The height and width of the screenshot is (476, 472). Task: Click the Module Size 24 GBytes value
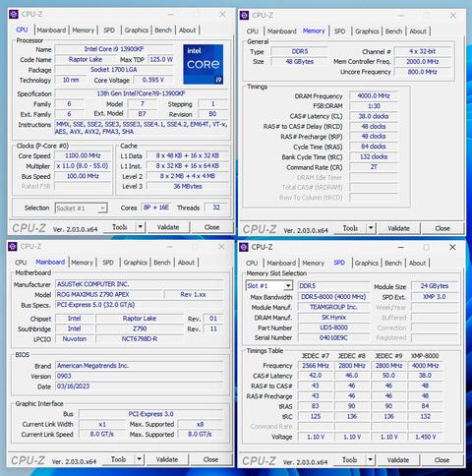(435, 286)
